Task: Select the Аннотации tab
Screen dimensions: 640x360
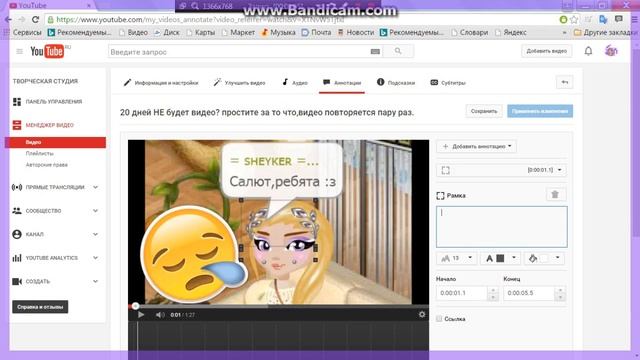Action: (x=342, y=82)
